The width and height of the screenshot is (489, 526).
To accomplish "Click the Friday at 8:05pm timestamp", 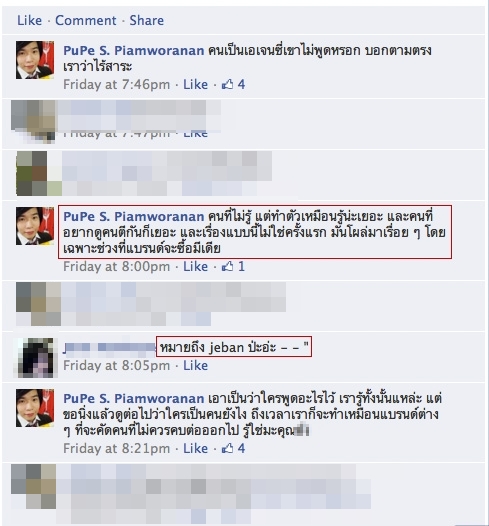I will tap(116, 365).
